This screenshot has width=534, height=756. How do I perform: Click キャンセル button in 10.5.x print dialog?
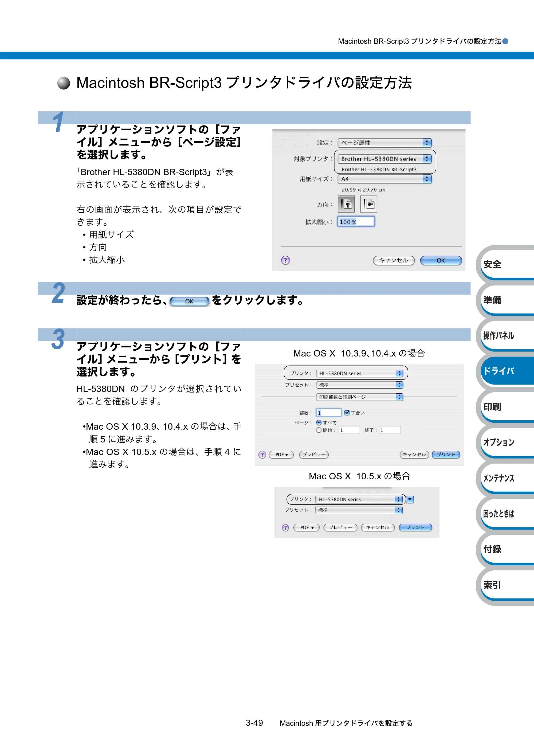(x=378, y=527)
